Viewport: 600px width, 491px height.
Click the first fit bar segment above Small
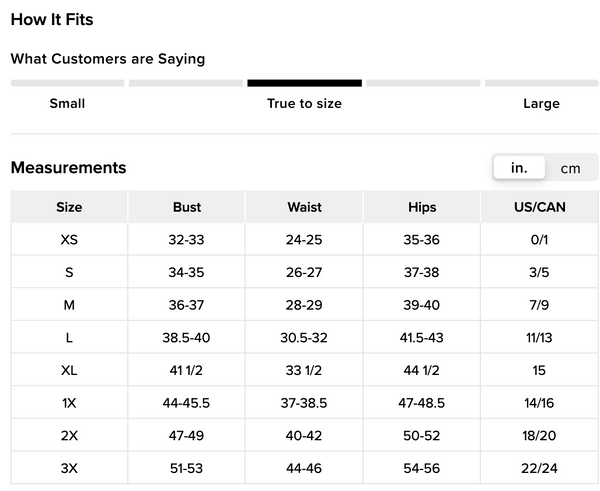click(67, 83)
